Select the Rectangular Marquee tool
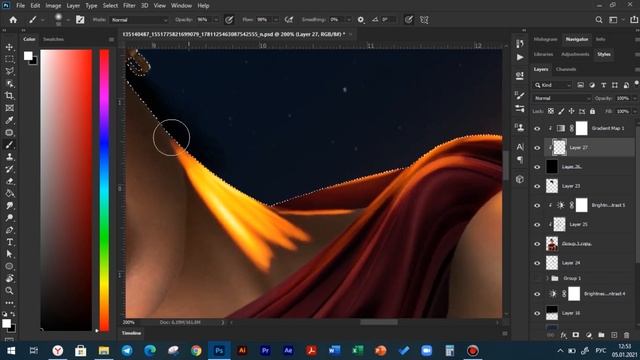This screenshot has width=640, height=360. pos(9,59)
